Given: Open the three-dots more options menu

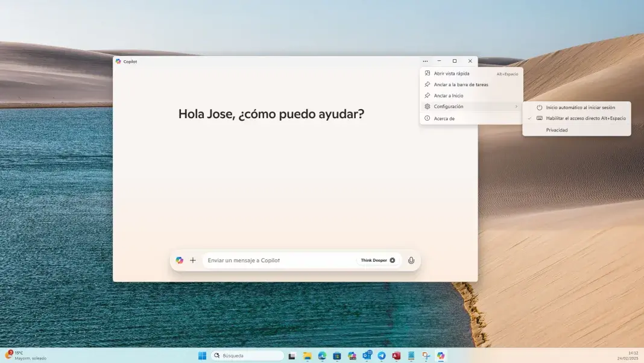Looking at the screenshot, I should pyautogui.click(x=425, y=61).
